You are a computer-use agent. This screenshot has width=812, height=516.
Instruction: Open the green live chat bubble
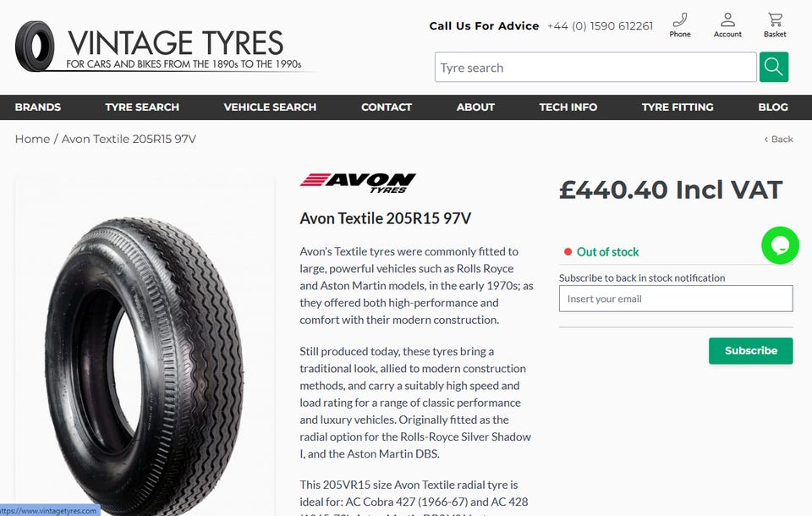coord(780,245)
